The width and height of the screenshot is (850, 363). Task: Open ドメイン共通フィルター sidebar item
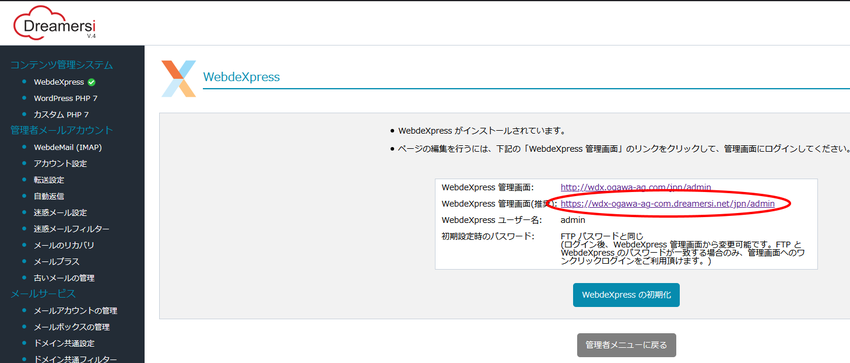pyautogui.click(x=75, y=359)
